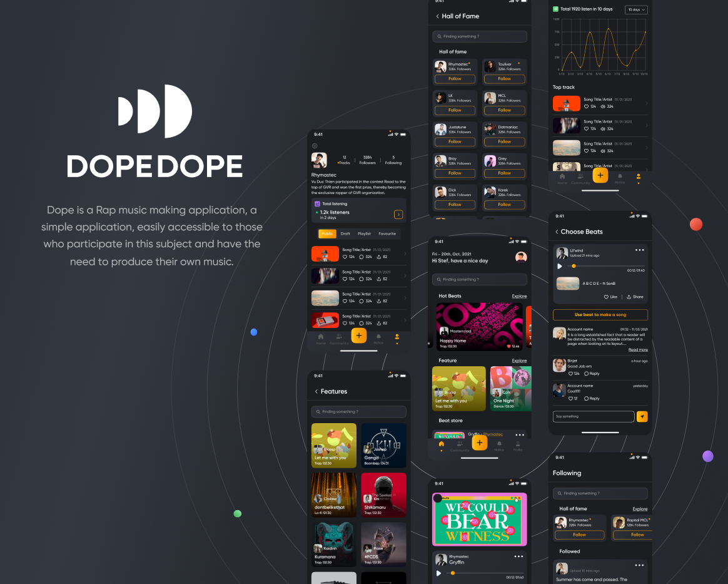Open Community icon in profile screen bottom nav

coord(339,339)
